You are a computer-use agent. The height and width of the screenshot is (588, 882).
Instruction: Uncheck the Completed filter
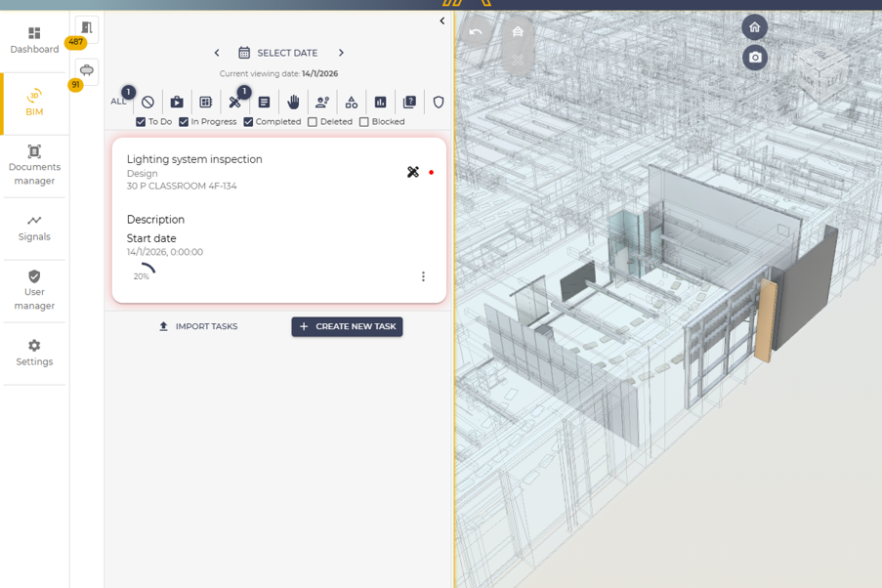click(247, 121)
